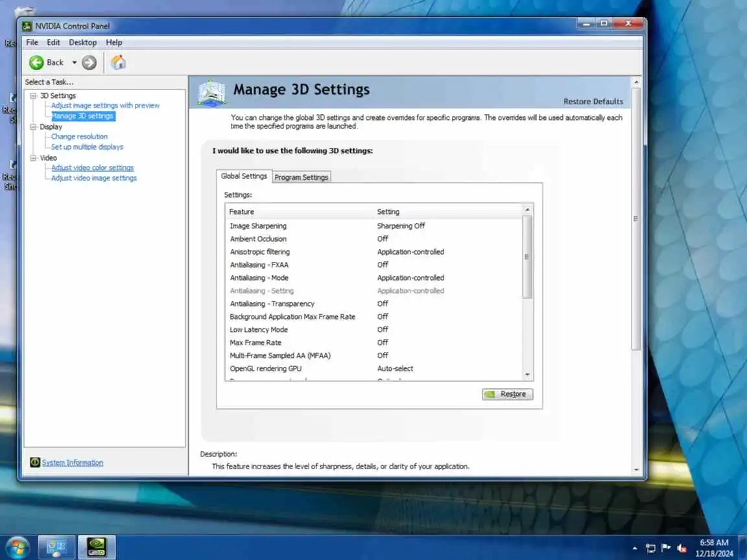Viewport: 747px width, 560px height.
Task: Switch to the Program Settings tab
Action: tap(302, 177)
